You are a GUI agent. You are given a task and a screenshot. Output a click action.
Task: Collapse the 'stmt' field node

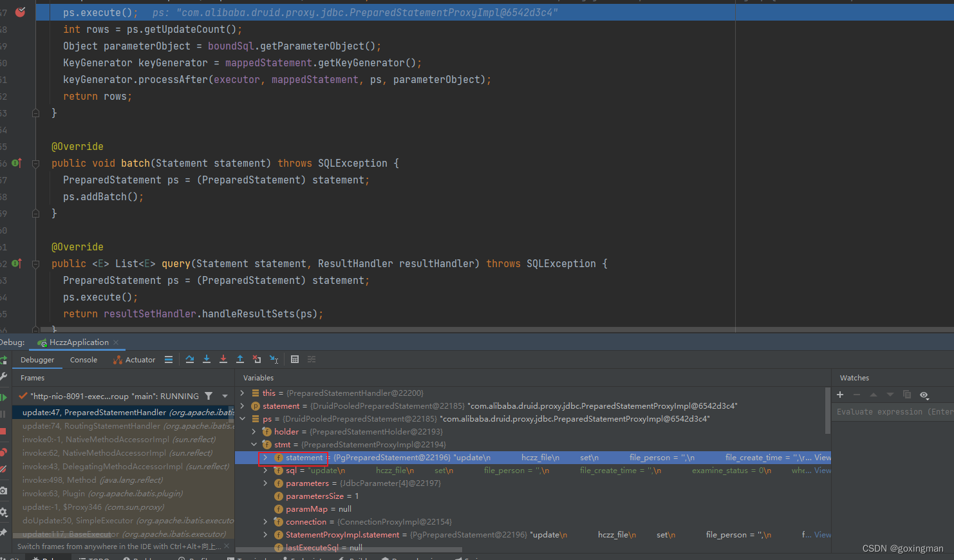click(x=254, y=444)
